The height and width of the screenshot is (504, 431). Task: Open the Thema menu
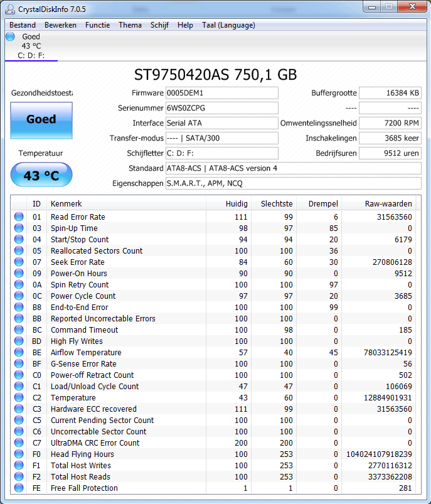130,25
